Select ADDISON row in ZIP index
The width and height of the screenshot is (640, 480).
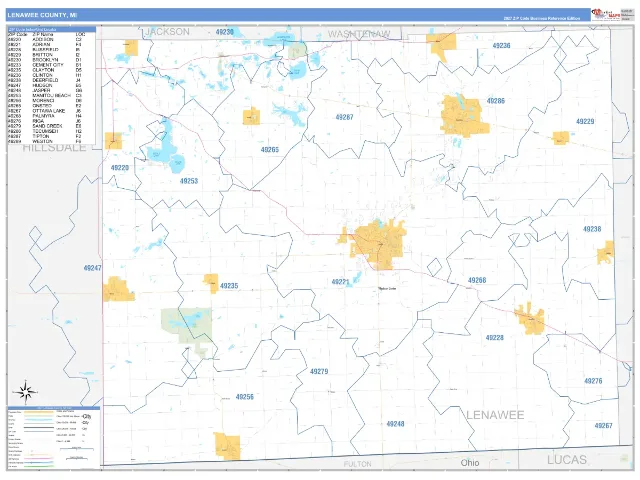pos(45,40)
